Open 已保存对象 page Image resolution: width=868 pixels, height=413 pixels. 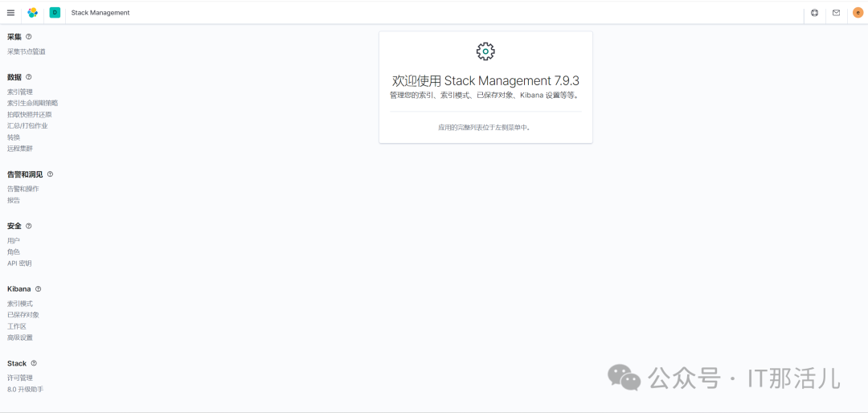tap(23, 315)
